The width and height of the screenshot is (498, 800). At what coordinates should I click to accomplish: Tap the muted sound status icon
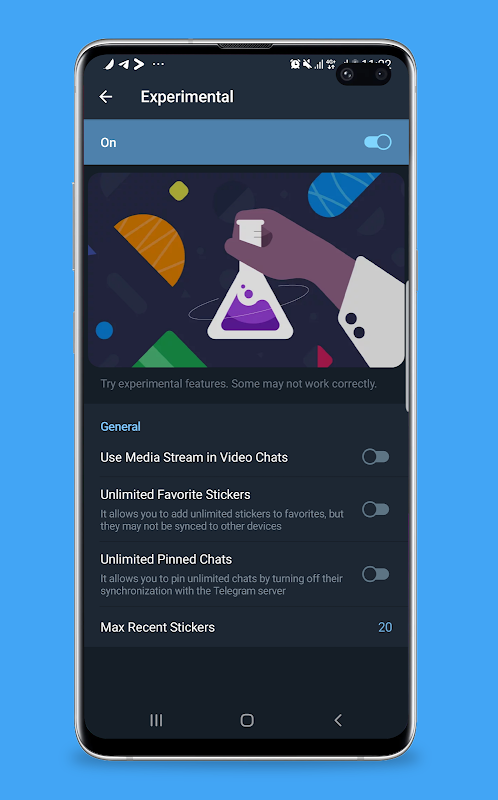pos(307,64)
